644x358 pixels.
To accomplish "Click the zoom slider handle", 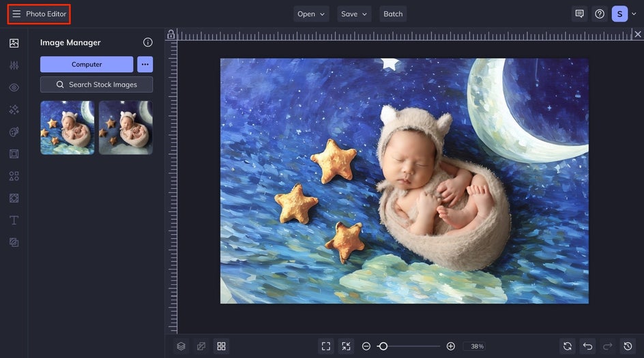I will tap(383, 346).
